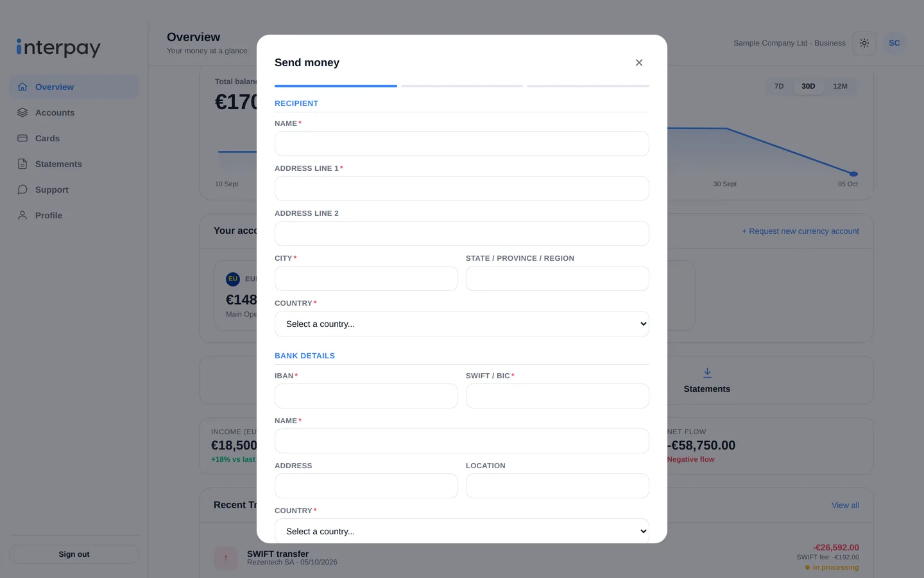924x578 pixels.
Task: Open Support in the sidebar
Action: pyautogui.click(x=74, y=189)
